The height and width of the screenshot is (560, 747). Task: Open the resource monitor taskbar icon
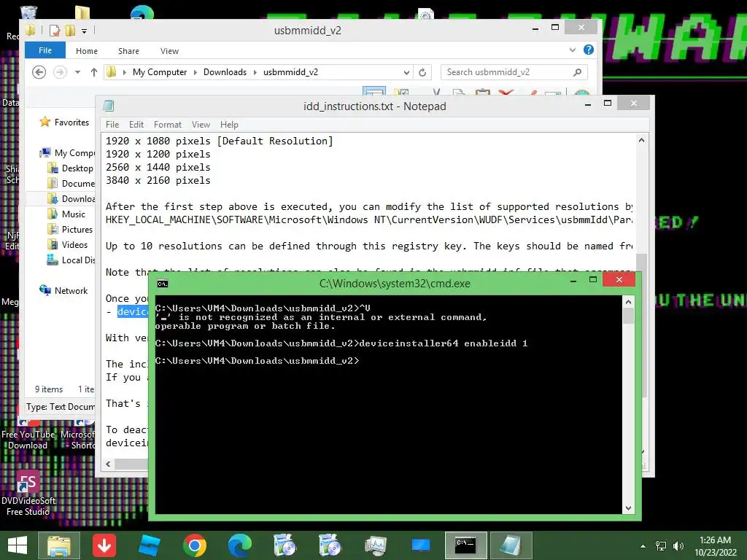point(376,545)
